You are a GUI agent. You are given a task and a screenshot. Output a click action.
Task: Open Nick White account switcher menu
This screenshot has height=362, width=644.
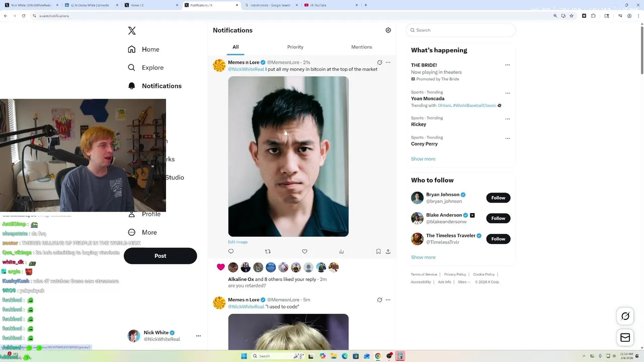(x=165, y=336)
